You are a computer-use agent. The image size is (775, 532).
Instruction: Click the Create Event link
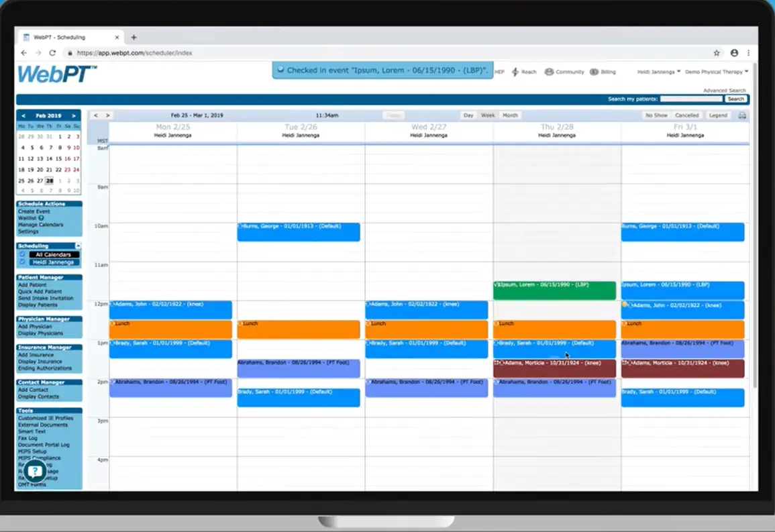click(34, 211)
